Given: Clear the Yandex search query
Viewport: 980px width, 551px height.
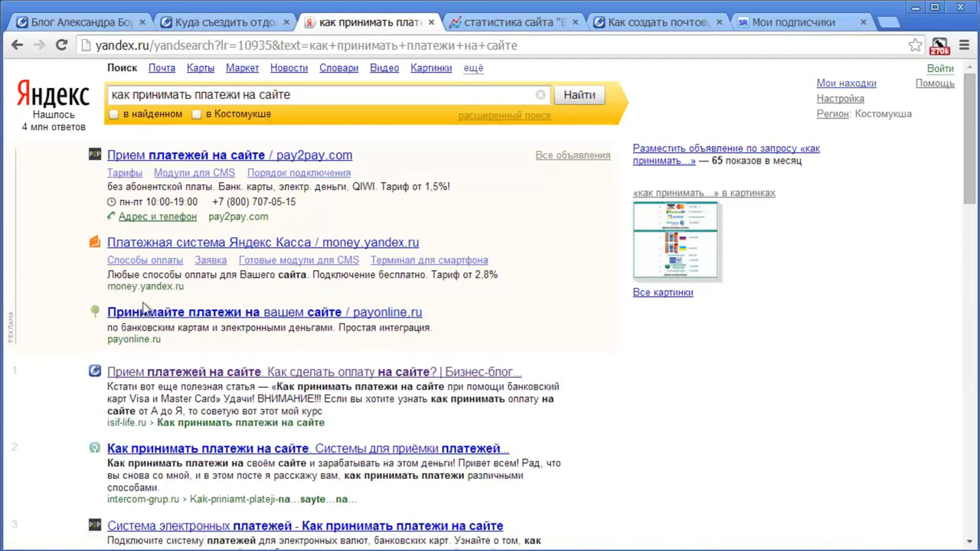Looking at the screenshot, I should (541, 95).
